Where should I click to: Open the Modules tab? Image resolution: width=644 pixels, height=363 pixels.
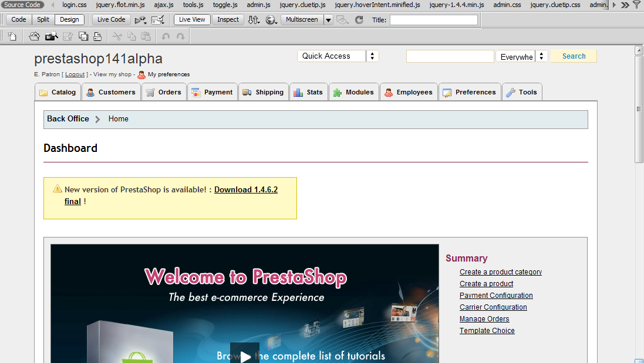point(353,92)
